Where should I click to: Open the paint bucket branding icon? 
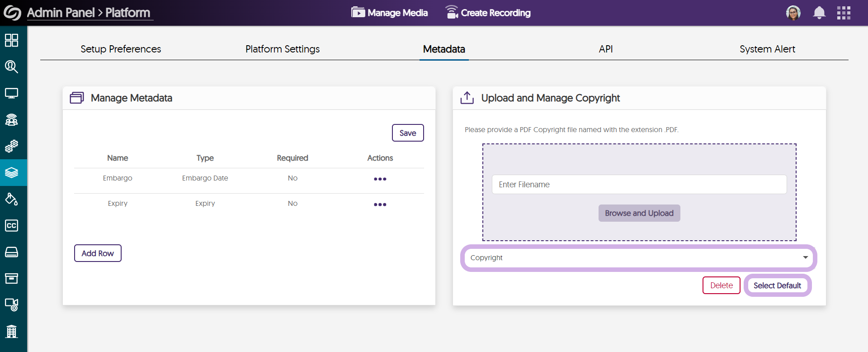click(12, 199)
